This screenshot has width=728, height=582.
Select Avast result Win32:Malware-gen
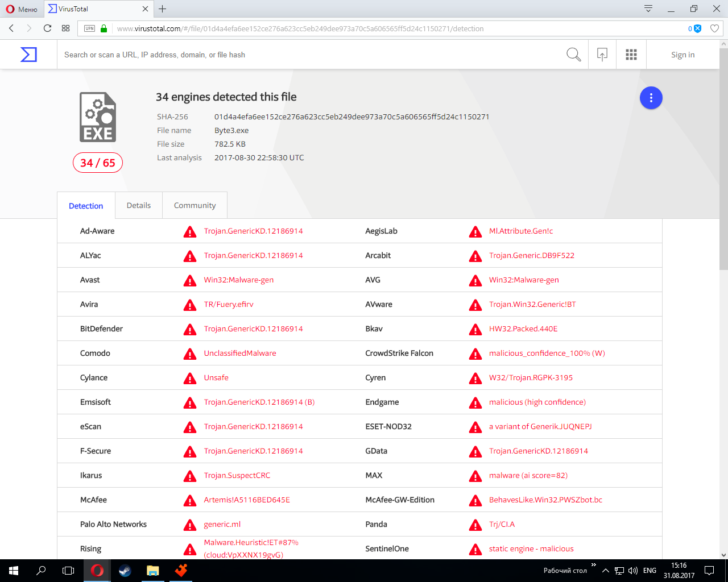(x=239, y=280)
